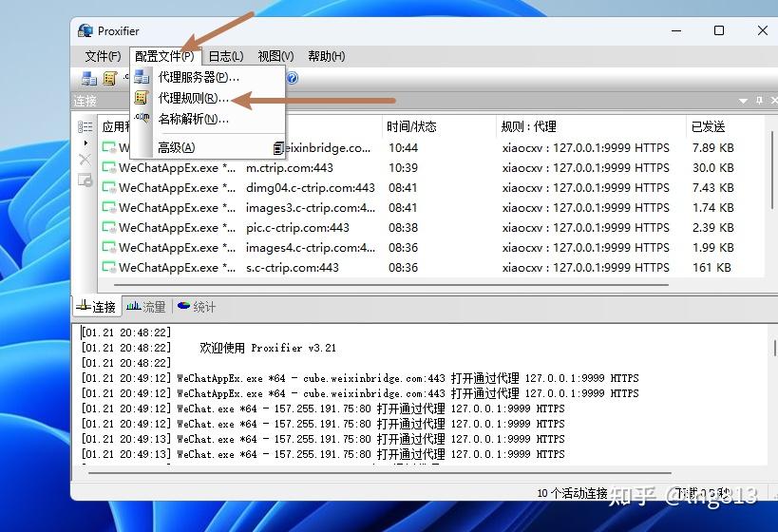The height and width of the screenshot is (532, 778).
Task: Choose 代理服务器(P)... from the menu
Action: [x=208, y=77]
